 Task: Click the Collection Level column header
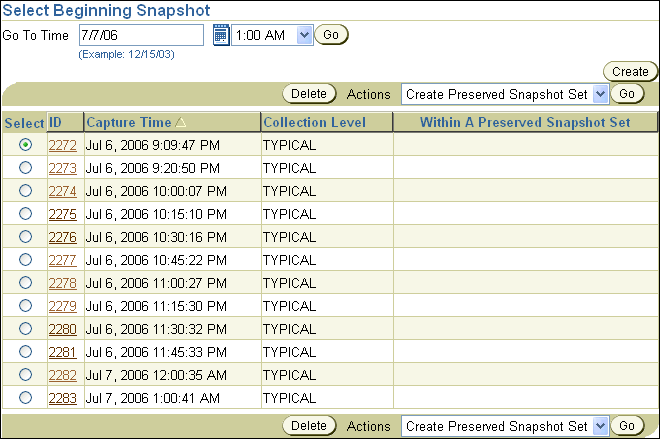coord(314,123)
